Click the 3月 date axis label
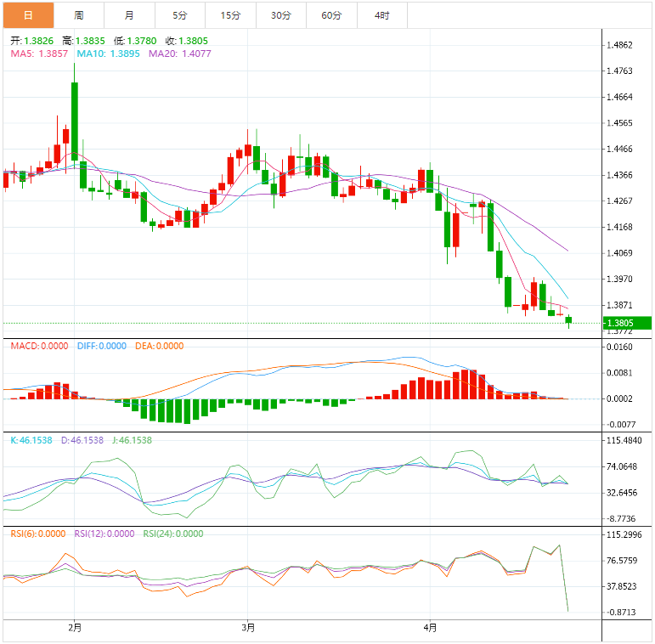 (x=248, y=628)
